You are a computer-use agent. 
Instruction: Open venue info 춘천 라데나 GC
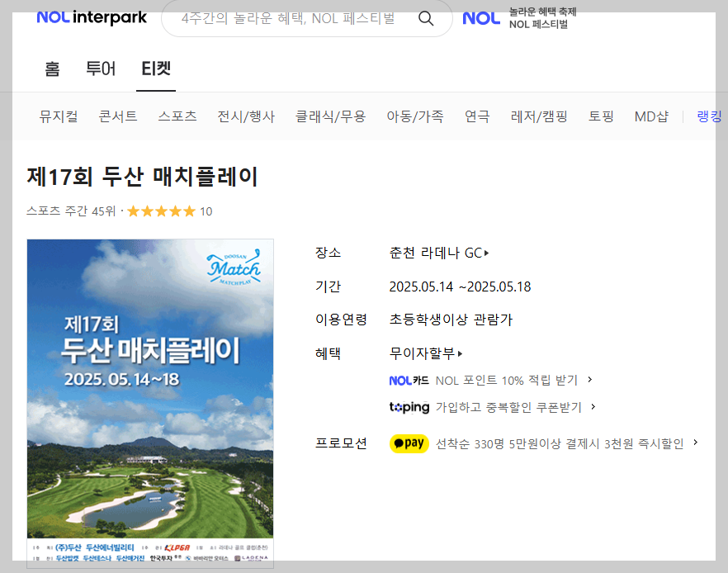[439, 253]
